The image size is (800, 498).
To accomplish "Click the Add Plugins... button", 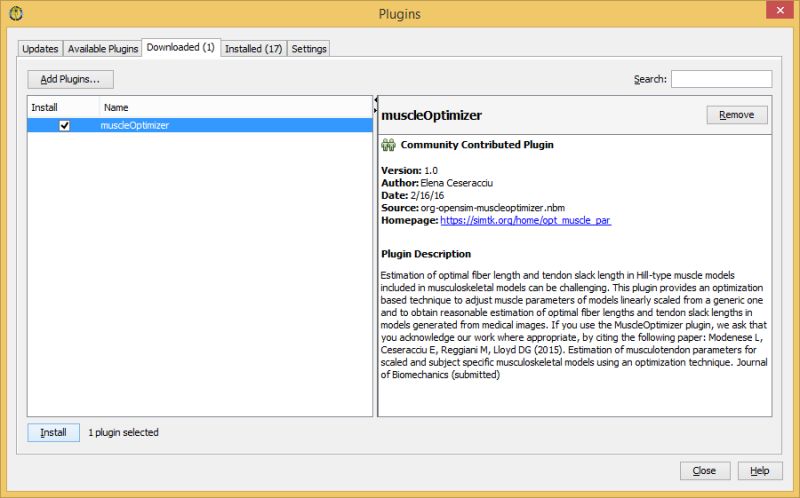I will coord(70,79).
